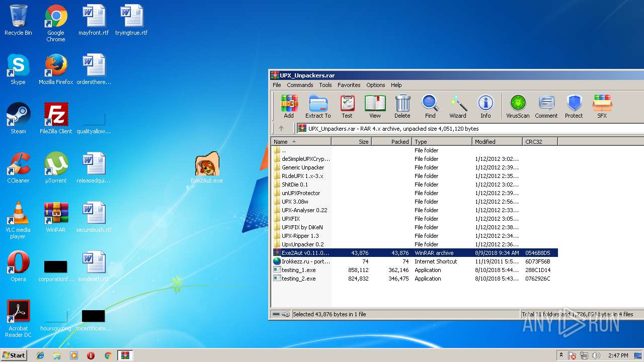Select the Mozilla Firefox desktop shortcut

click(56, 69)
